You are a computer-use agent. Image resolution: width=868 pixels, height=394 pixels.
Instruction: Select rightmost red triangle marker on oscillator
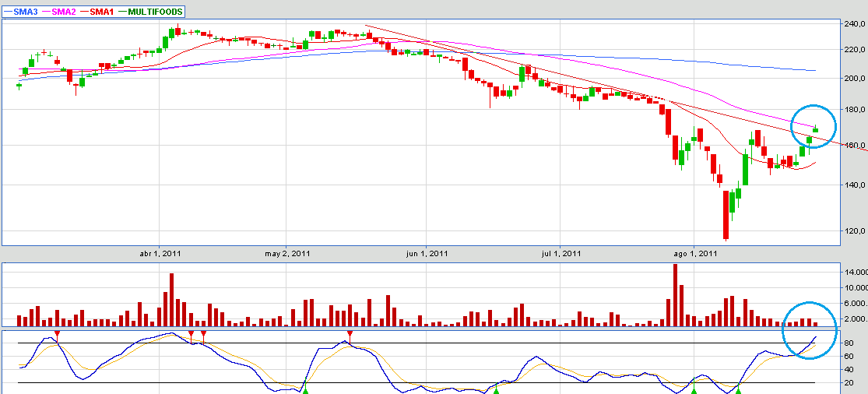[x=350, y=334]
